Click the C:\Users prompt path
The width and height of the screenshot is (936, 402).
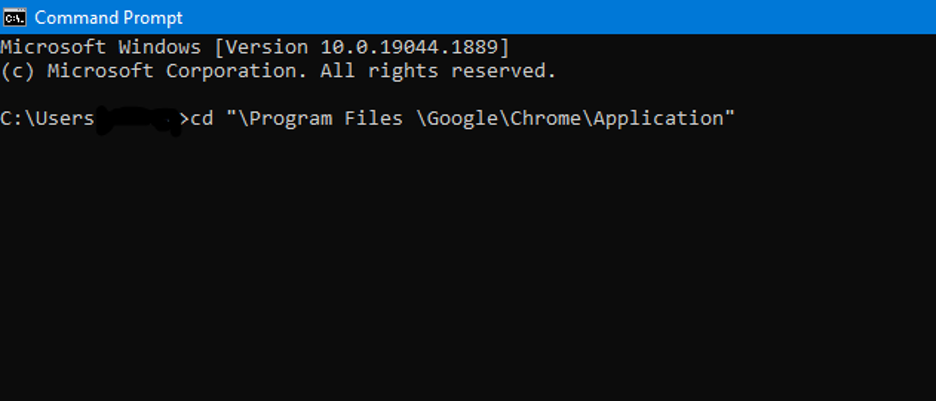[47, 118]
